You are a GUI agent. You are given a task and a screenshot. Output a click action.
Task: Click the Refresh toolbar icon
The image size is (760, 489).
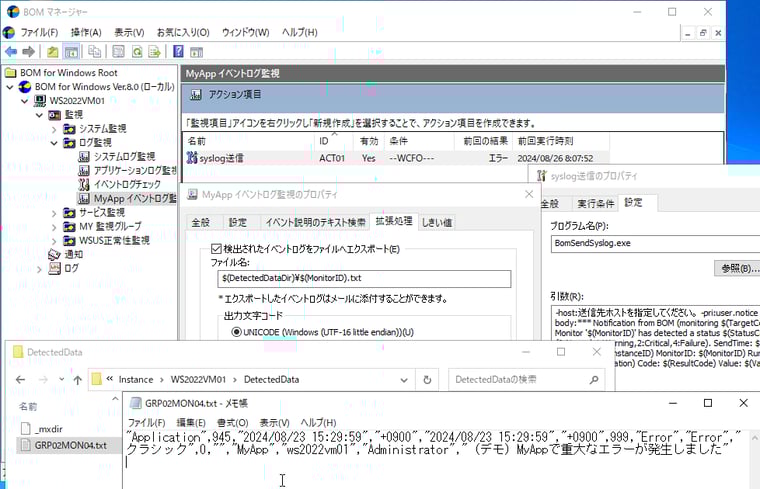point(137,51)
